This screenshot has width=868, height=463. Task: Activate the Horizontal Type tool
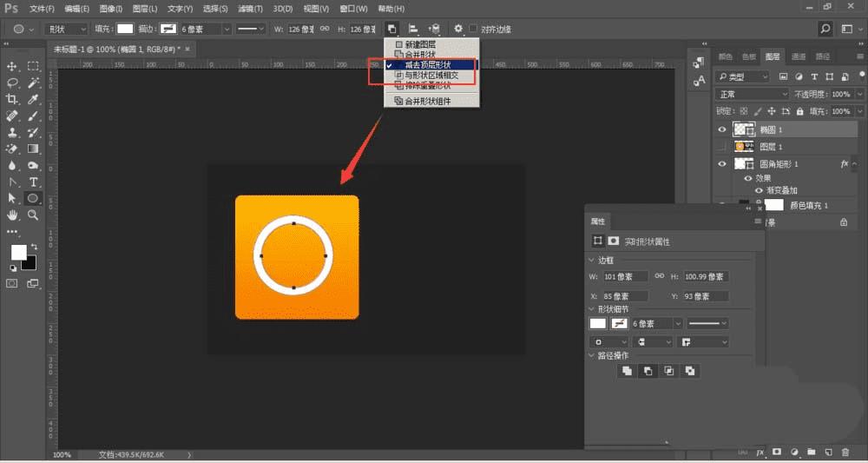pos(34,182)
